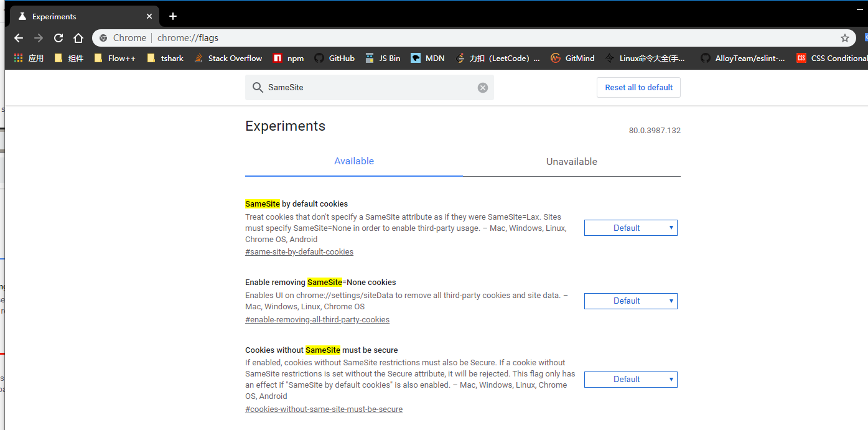Open the MDN bookmark
The image size is (868, 430).
(x=427, y=58)
